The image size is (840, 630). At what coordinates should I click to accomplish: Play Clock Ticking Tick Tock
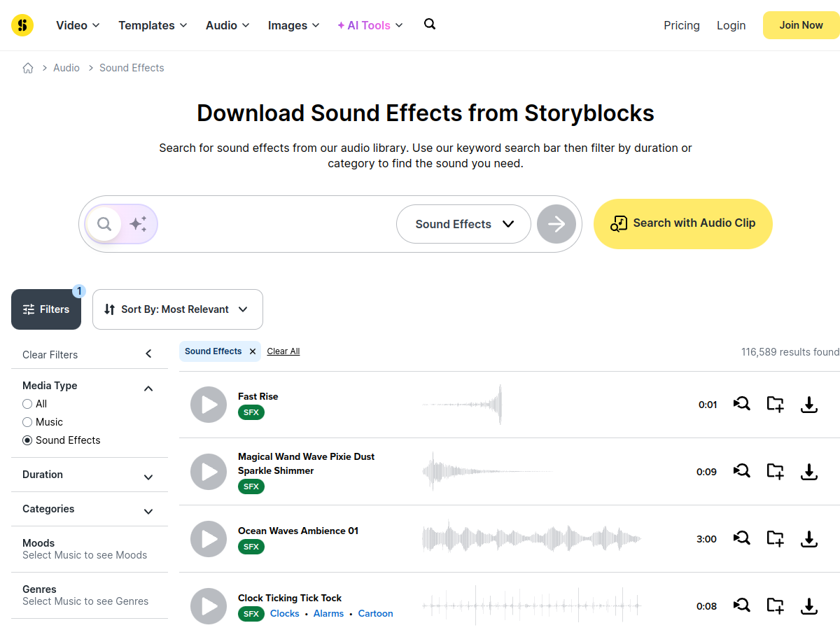pos(209,606)
